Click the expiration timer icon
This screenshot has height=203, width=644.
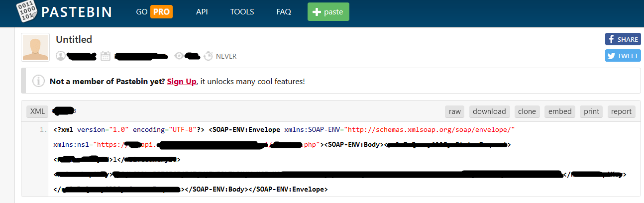click(209, 56)
